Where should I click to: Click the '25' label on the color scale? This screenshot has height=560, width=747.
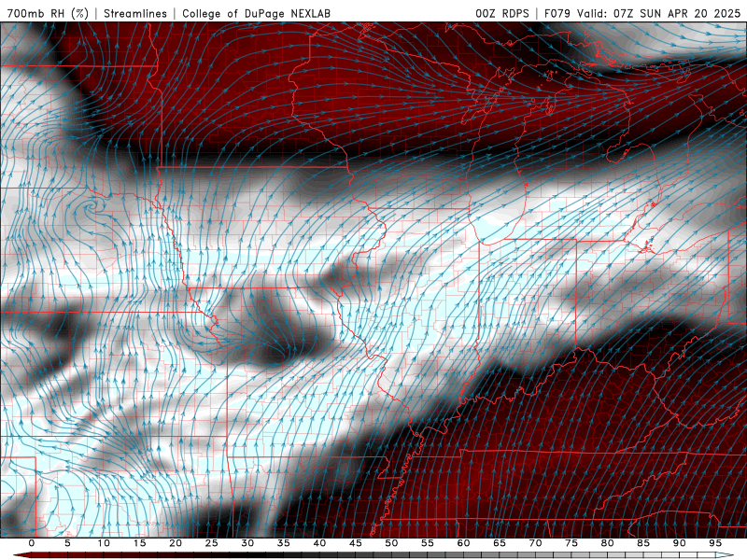click(x=212, y=543)
